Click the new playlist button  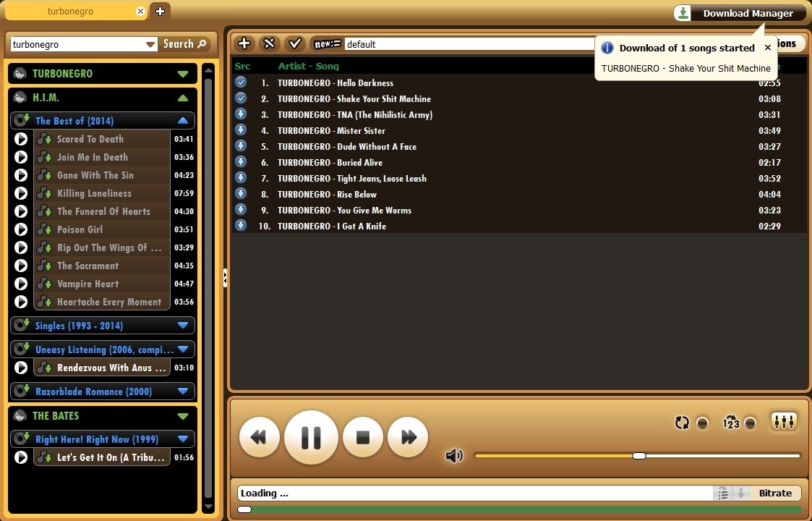pos(328,44)
